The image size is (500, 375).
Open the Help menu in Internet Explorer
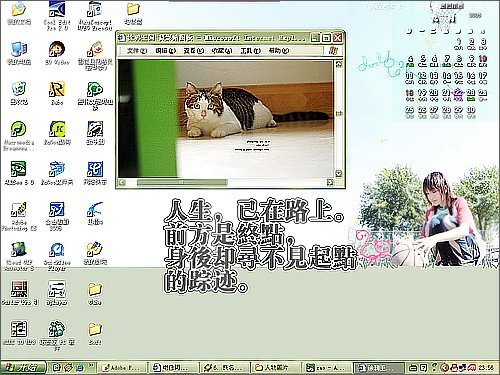(x=279, y=51)
